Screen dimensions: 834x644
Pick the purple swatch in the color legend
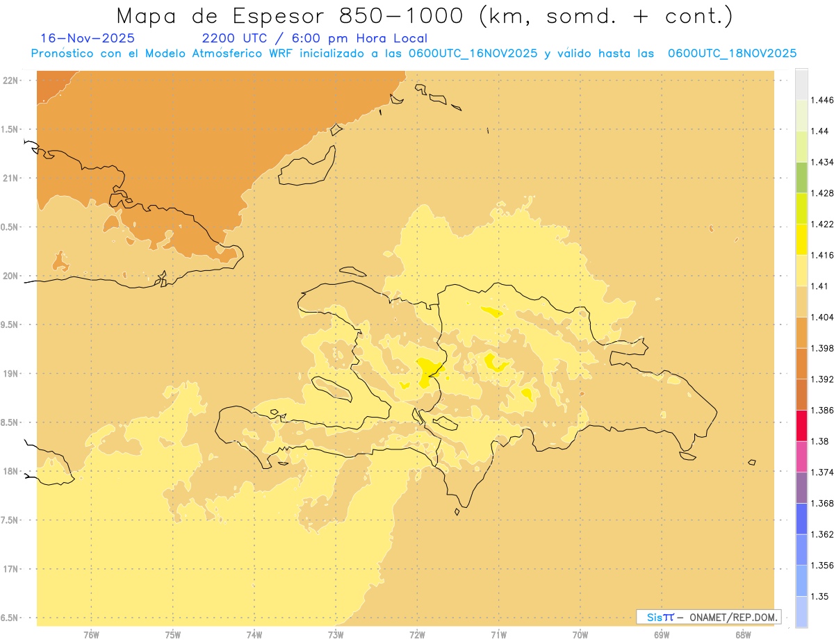click(801, 488)
